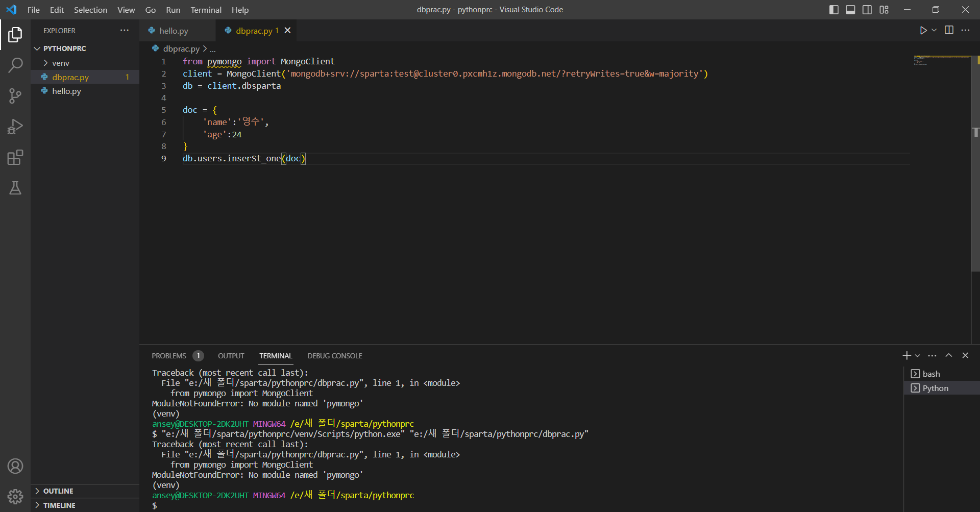This screenshot has width=980, height=512.
Task: Expand the TIMELINE section
Action: pyautogui.click(x=85, y=505)
